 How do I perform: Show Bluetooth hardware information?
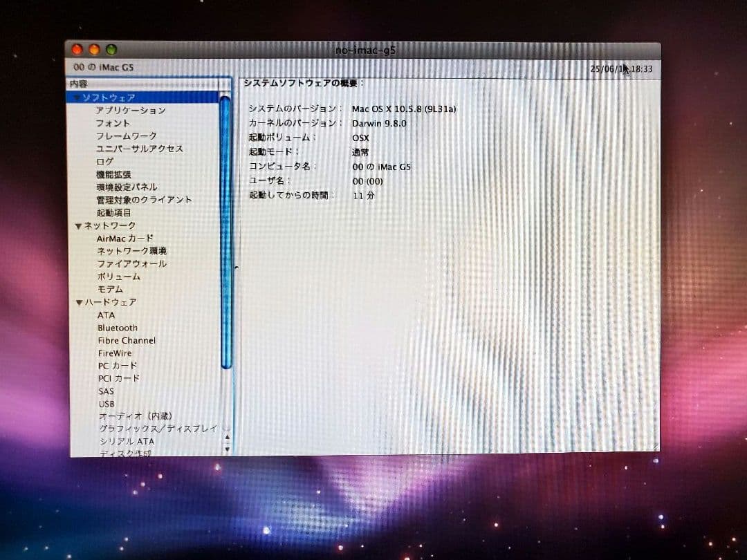tap(118, 327)
